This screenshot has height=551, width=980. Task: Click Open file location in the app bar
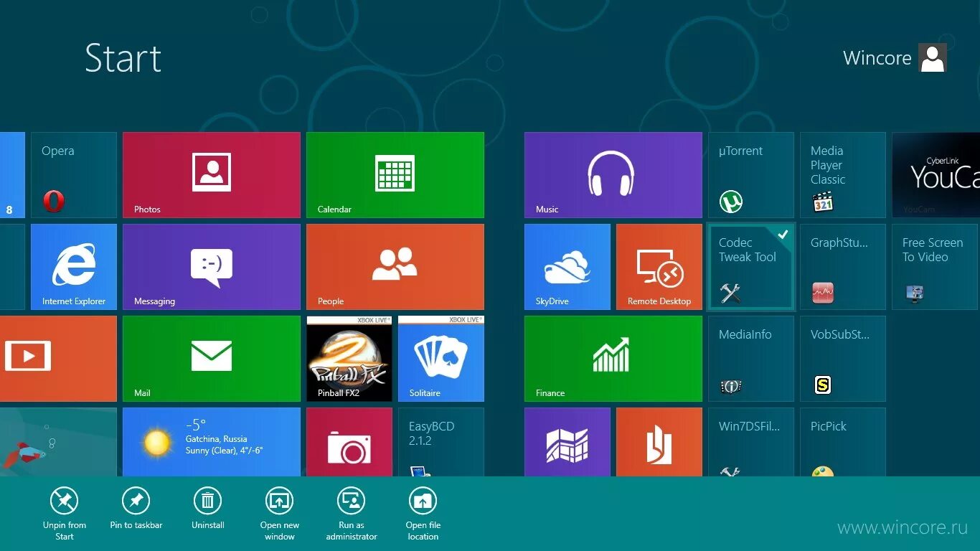(x=423, y=513)
